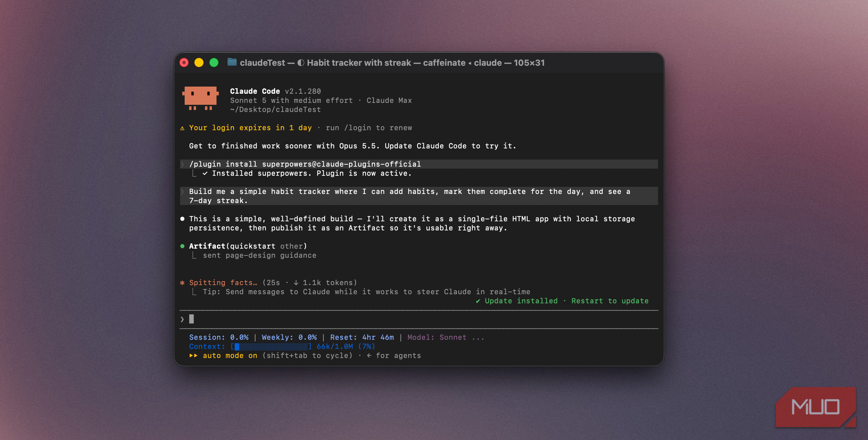Click '105×31' dimensions in title bar
This screenshot has height=440, width=868.
pos(529,63)
